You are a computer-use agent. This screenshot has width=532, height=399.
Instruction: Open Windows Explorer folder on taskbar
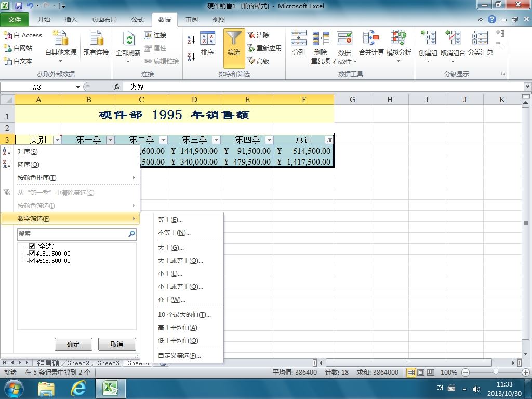click(x=46, y=389)
